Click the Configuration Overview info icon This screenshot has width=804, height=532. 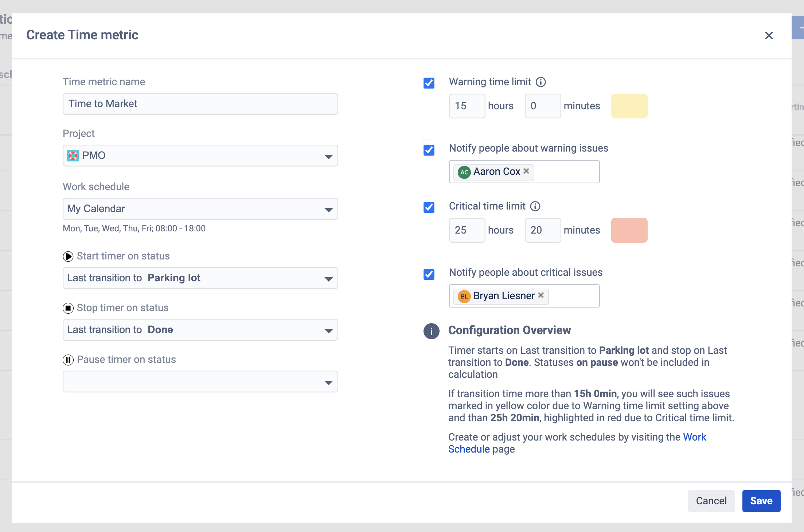(x=431, y=331)
